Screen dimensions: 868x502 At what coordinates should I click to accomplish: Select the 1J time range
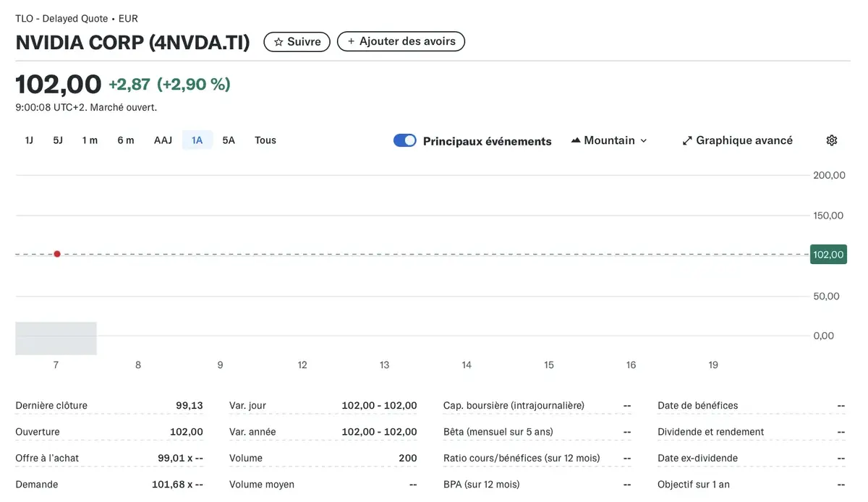tap(29, 140)
